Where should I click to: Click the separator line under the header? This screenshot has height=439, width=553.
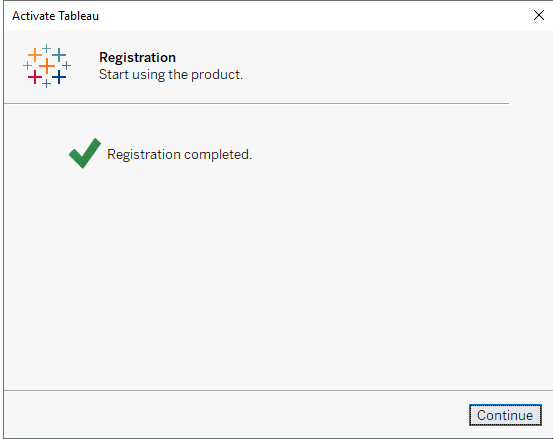point(256,103)
